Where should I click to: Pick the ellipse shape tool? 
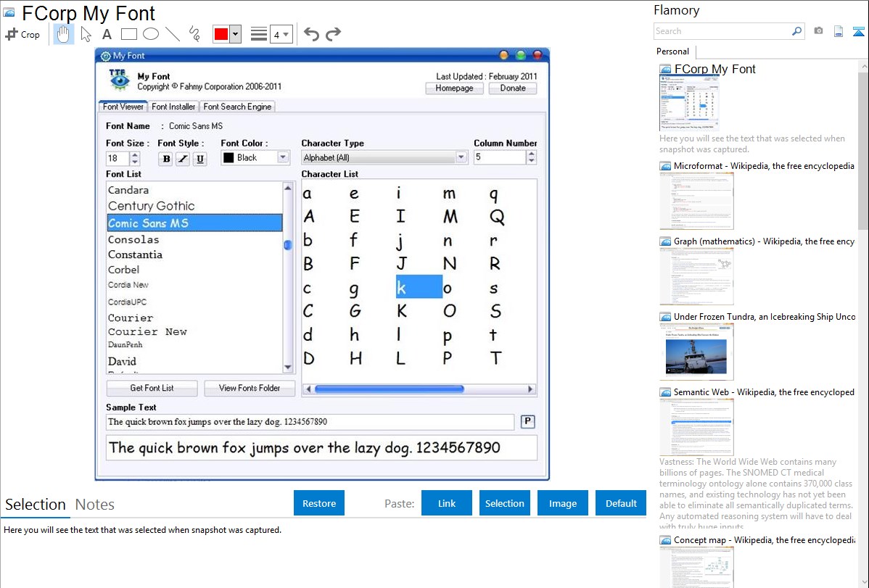click(151, 34)
